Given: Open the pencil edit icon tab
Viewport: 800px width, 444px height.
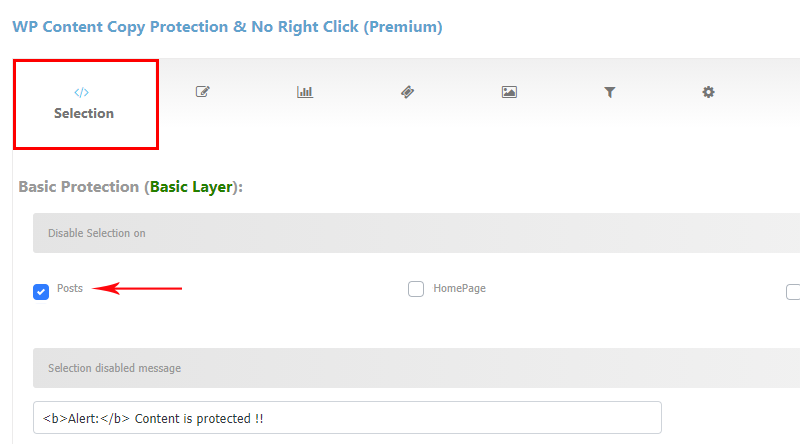Looking at the screenshot, I should point(203,92).
